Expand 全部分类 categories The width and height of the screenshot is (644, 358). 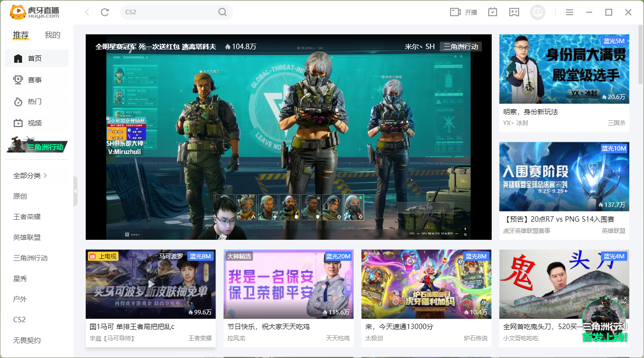pos(30,176)
